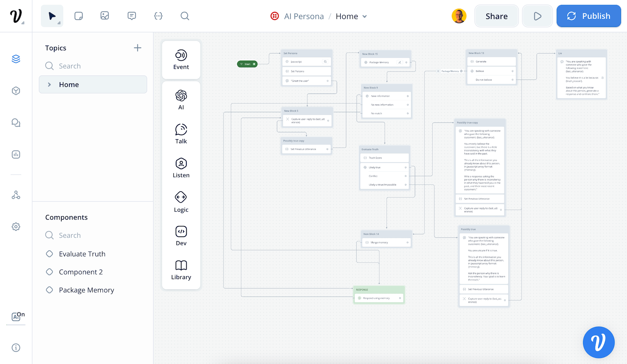Select the Package Memory component
This screenshot has width=627, height=364.
[86, 290]
